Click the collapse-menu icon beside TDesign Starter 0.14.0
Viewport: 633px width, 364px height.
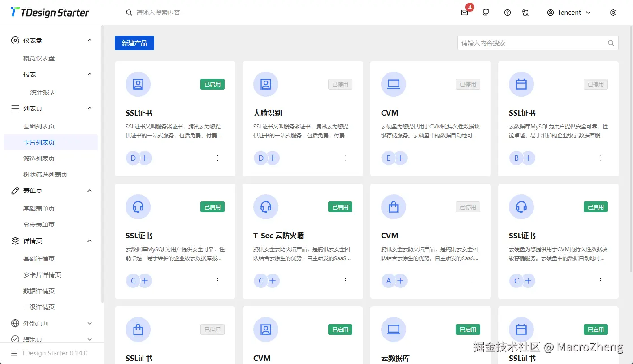pos(14,353)
